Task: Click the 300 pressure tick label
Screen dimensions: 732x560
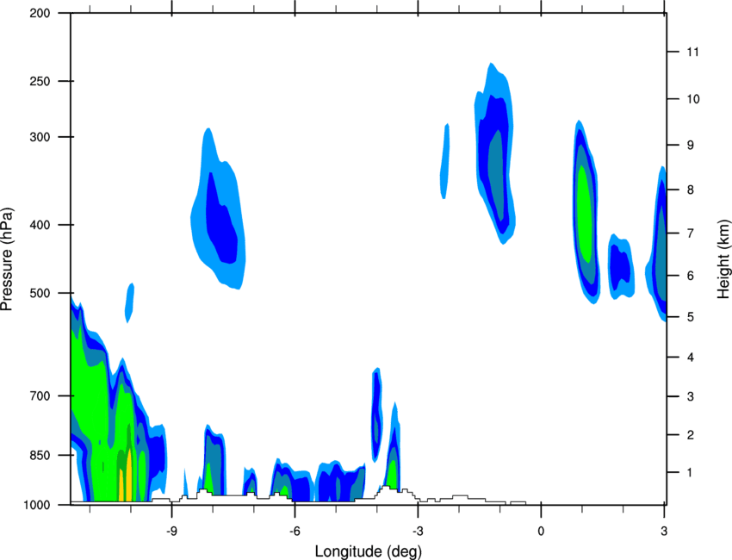Action: [x=40, y=137]
